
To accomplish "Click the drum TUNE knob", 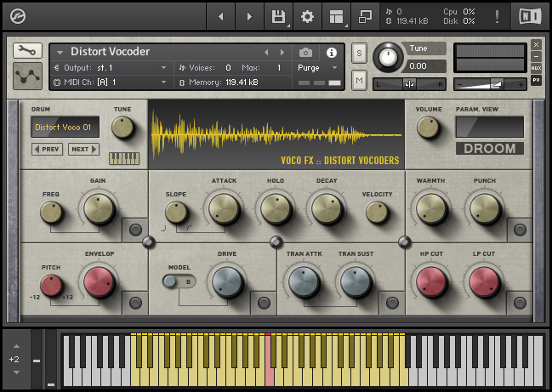I will tap(122, 128).
